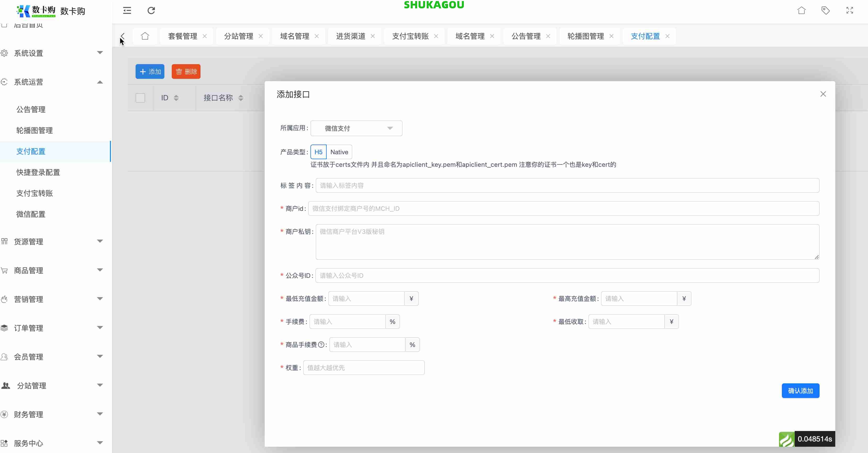This screenshot has height=453, width=868.
Task: Select the H5 product type
Action: (x=318, y=152)
